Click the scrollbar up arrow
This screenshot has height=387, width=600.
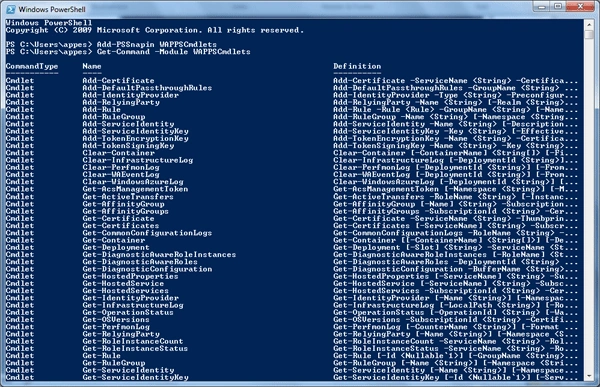pyautogui.click(x=589, y=25)
